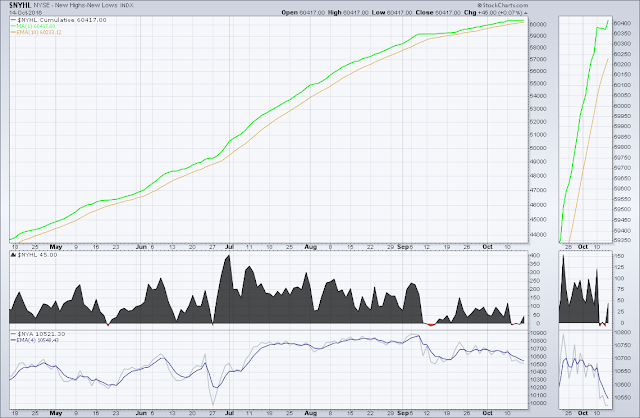Click the 10000 label on the $NYA axis
Image resolution: width=640 pixels, height=418 pixels.
pos(538,403)
